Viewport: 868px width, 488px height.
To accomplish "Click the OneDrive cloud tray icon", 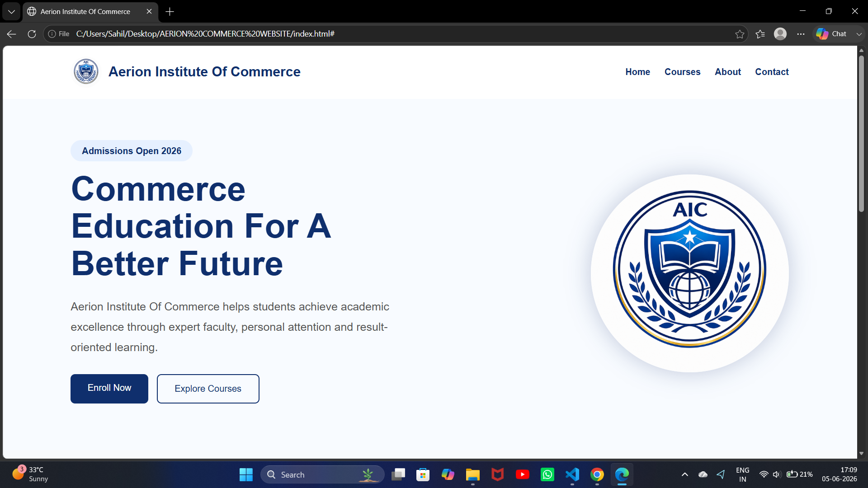I will tap(703, 474).
